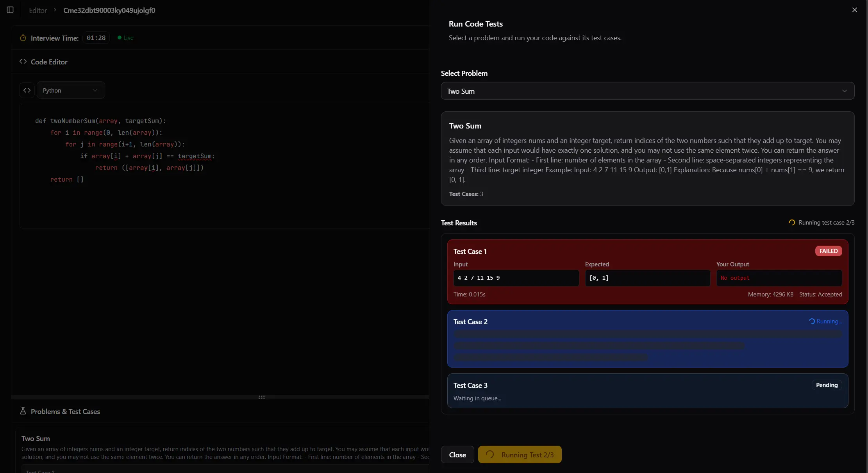Image resolution: width=868 pixels, height=473 pixels.
Task: Click the code format button beside Python
Action: pos(27,90)
